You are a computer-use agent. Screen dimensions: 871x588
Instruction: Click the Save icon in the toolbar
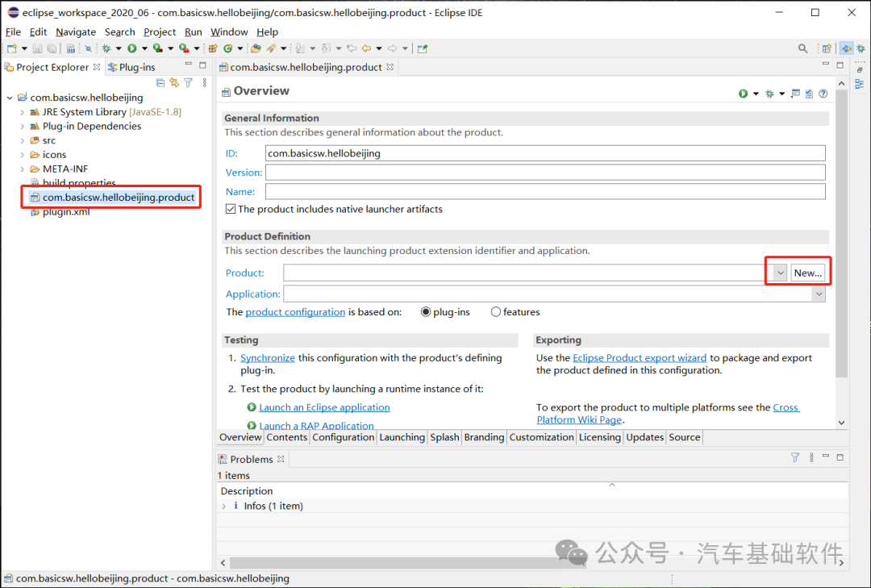click(x=35, y=48)
